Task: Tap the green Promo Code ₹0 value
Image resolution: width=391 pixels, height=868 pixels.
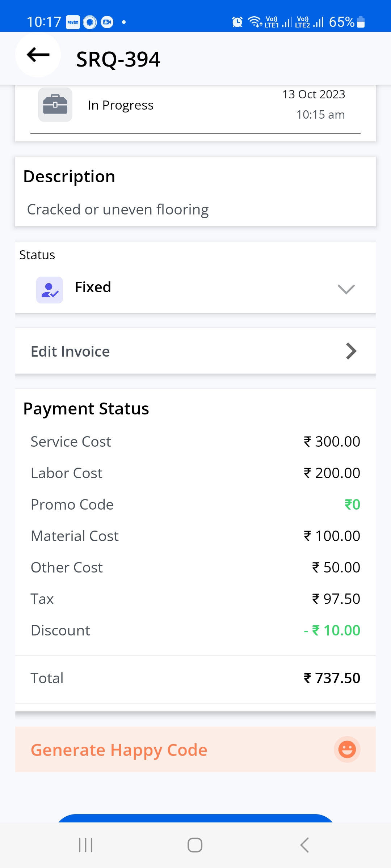Action: coord(352,505)
